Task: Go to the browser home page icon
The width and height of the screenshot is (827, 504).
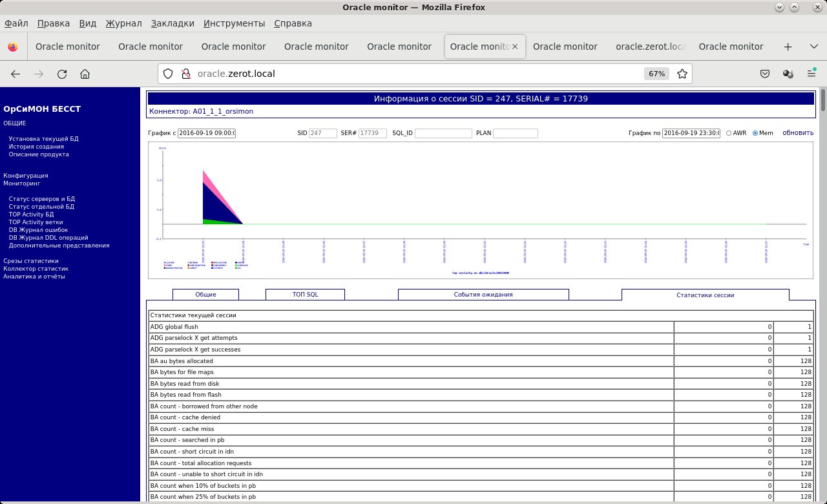Action: pos(85,74)
